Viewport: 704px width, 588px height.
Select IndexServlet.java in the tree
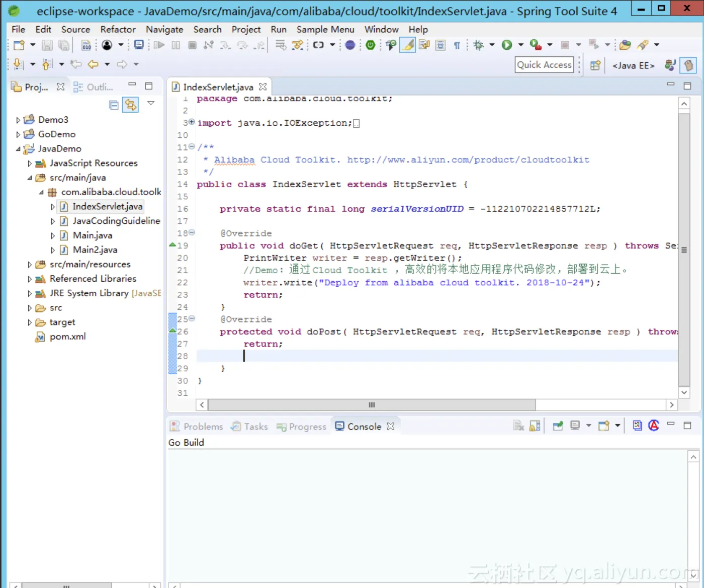click(107, 207)
